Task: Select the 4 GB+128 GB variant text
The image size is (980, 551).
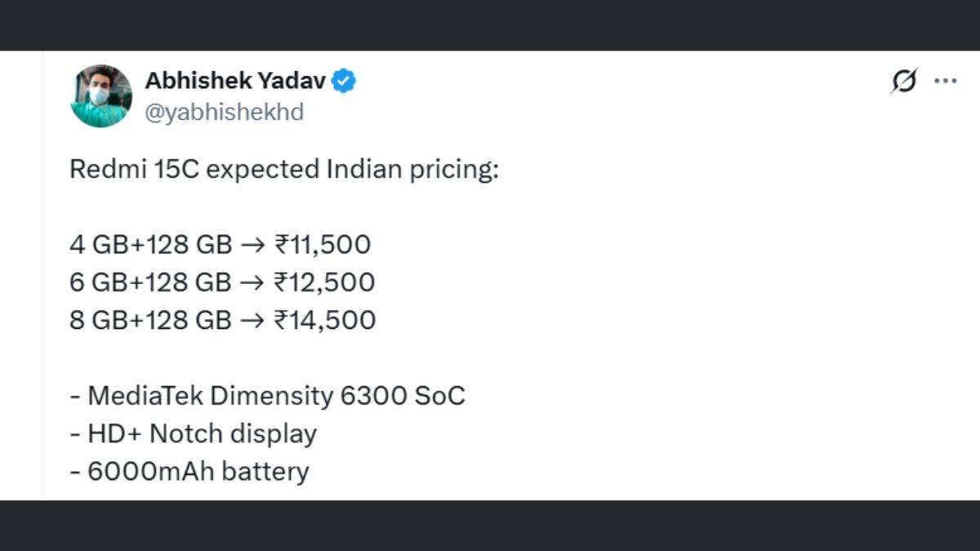Action: 150,244
